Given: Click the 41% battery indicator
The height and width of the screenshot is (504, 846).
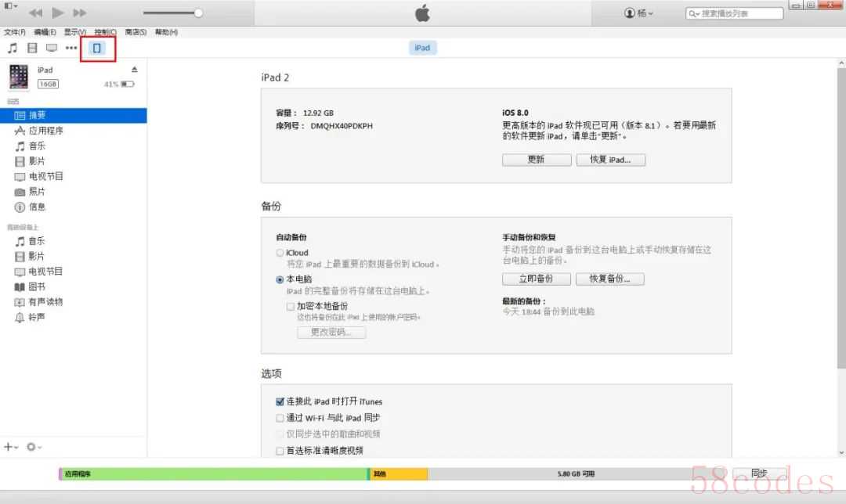Looking at the screenshot, I should (119, 84).
